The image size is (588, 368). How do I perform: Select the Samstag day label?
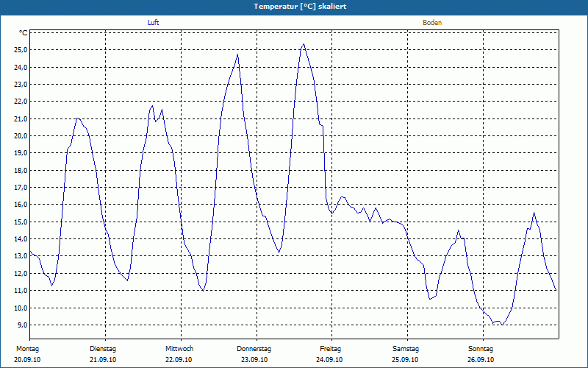(406, 349)
